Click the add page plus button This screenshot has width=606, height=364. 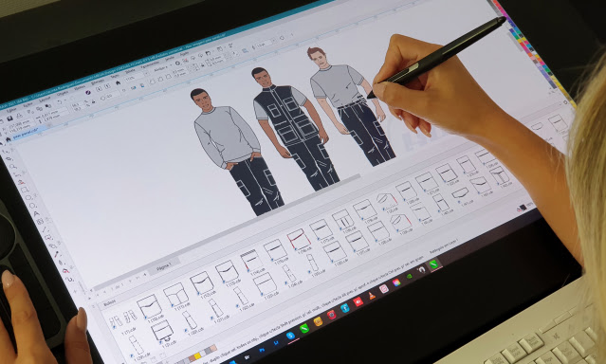(146, 274)
